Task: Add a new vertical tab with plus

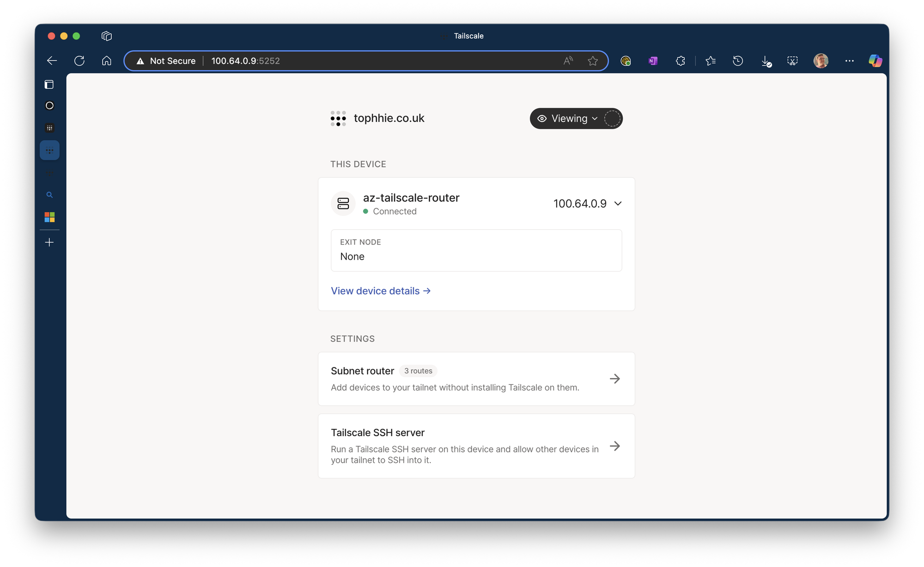Action: coord(49,242)
